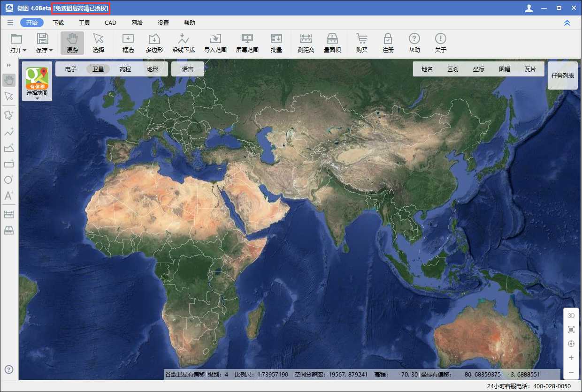Open the 任务列表 task list panel

coord(563,75)
